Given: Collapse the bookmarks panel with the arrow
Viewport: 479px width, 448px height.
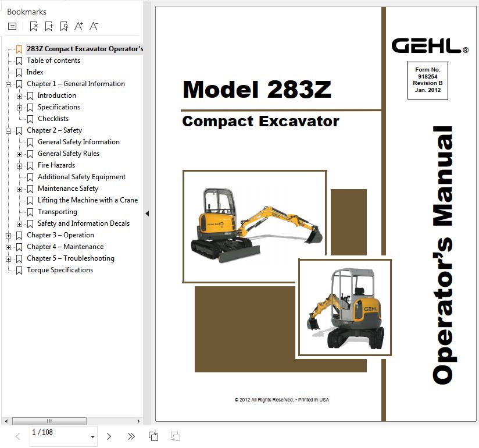Looking at the screenshot, I should click(147, 214).
